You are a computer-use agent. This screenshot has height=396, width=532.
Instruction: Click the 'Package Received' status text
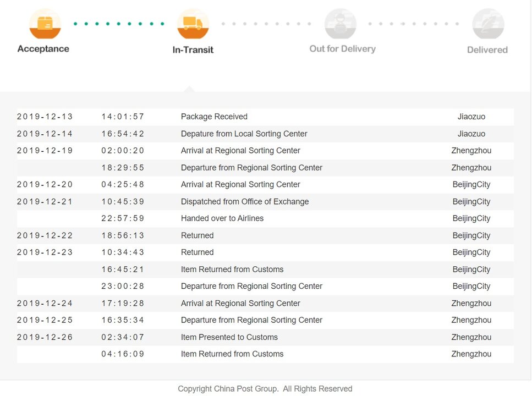(x=214, y=117)
